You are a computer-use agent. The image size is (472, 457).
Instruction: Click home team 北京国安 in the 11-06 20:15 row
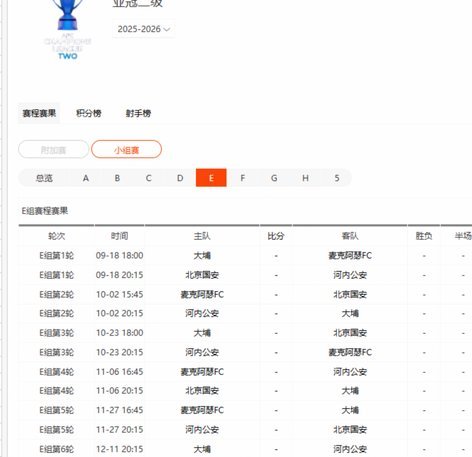coord(202,391)
